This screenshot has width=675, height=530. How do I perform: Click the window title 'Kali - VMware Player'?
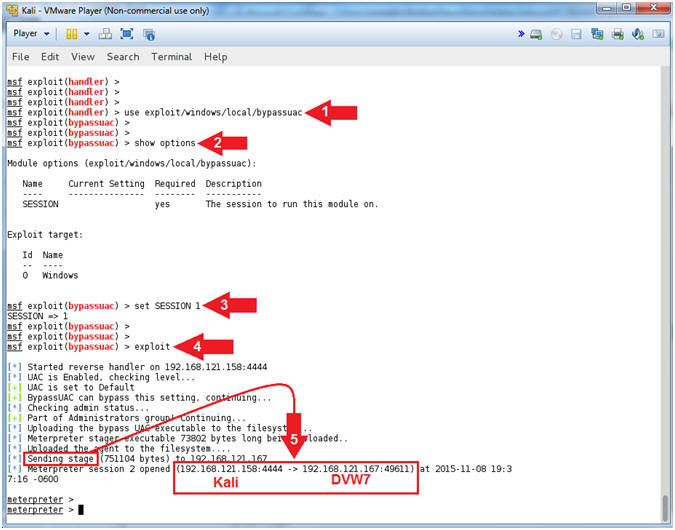pos(115,10)
